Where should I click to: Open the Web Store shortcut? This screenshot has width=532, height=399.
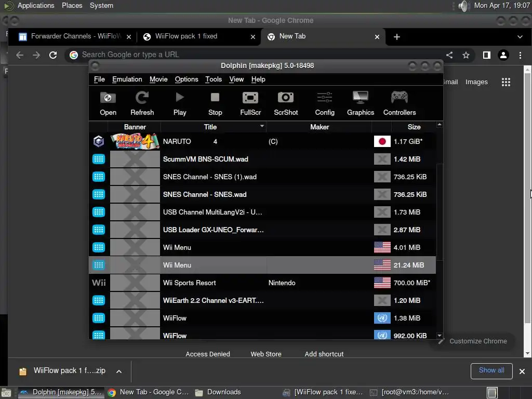tap(266, 354)
